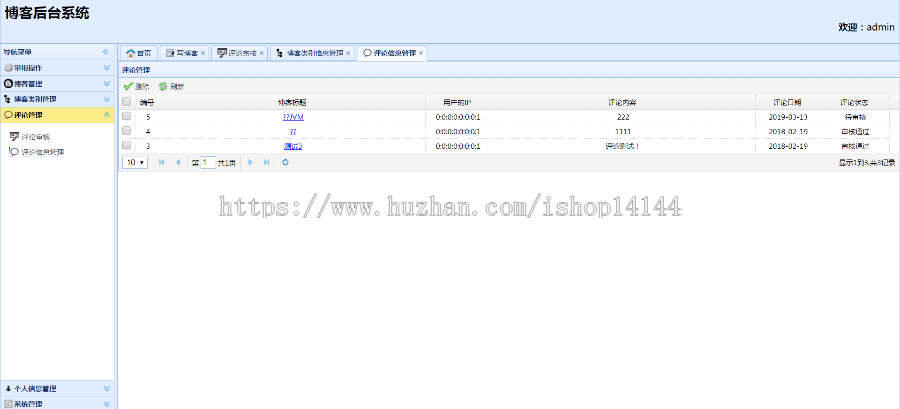Viewport: 900px width, 409px height.
Task: Open the page size dropdown showing 10
Action: point(135,162)
